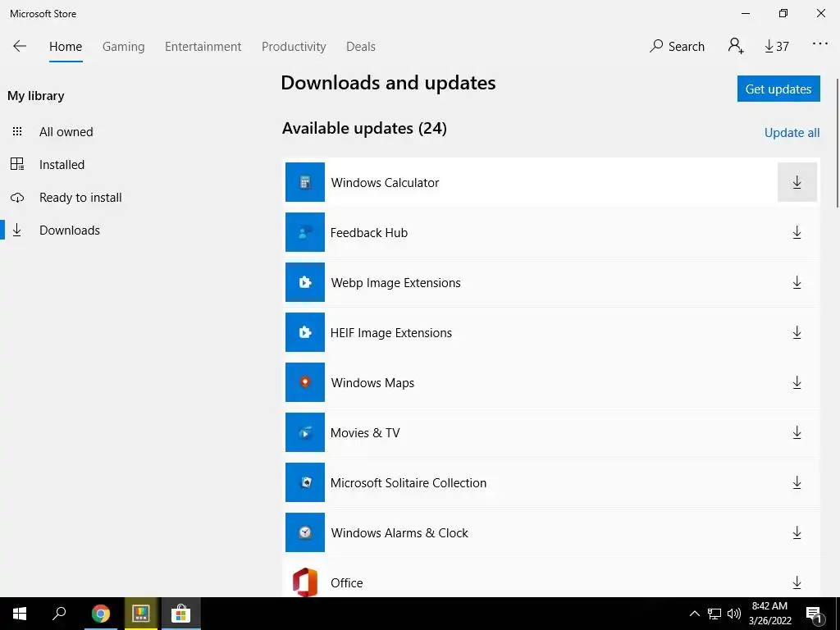Click the Movies & TV app icon
The image size is (840, 630).
click(305, 432)
